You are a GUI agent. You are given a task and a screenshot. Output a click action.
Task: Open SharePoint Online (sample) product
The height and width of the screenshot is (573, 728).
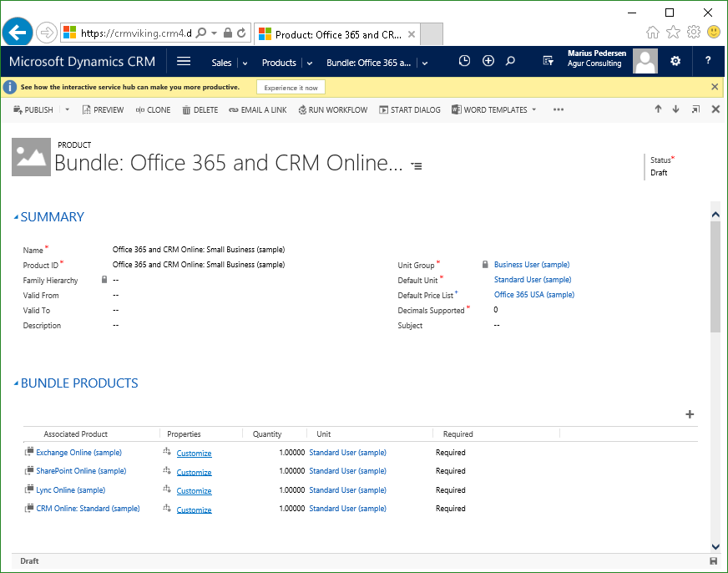click(81, 471)
